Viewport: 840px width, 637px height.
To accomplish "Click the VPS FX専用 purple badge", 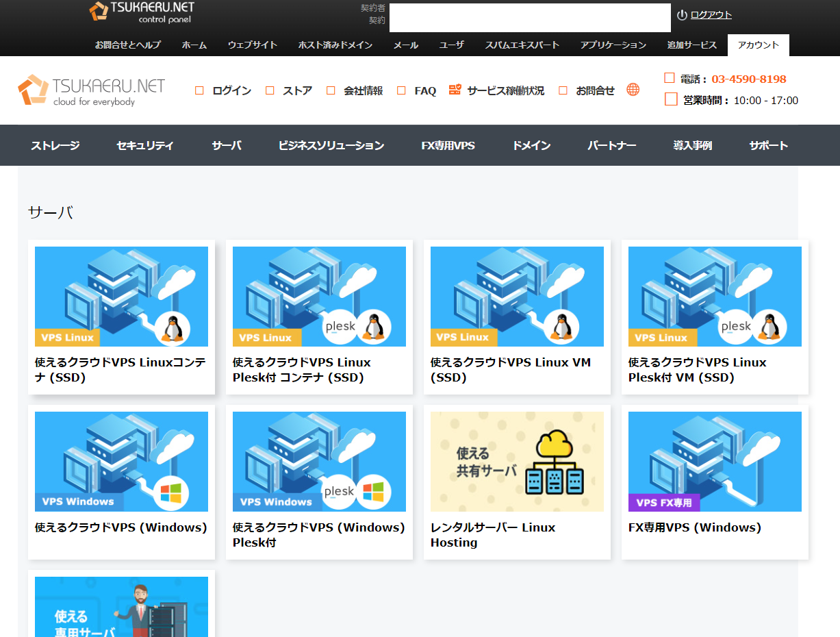I will pyautogui.click(x=664, y=503).
